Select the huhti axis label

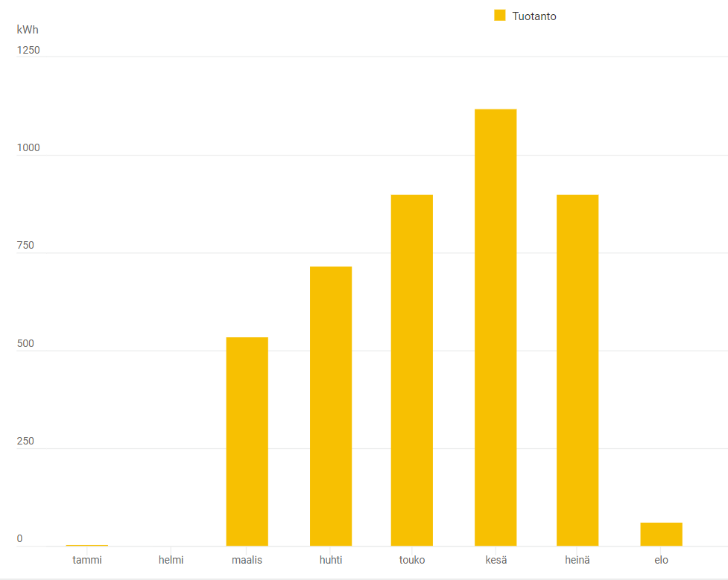pos(331,560)
